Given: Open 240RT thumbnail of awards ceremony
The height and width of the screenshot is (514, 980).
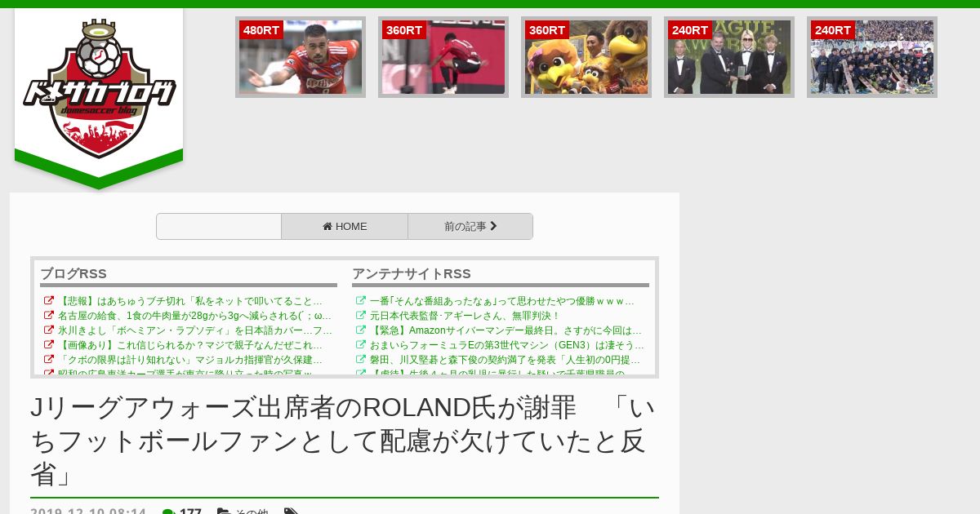Looking at the screenshot, I should 729,57.
